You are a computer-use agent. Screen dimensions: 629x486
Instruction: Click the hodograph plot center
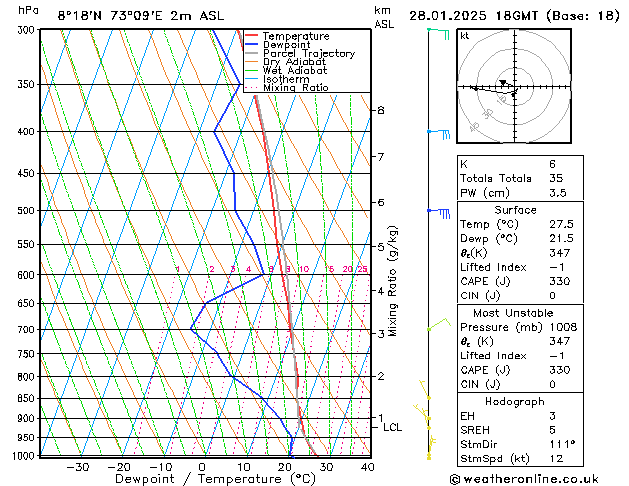tap(515, 87)
